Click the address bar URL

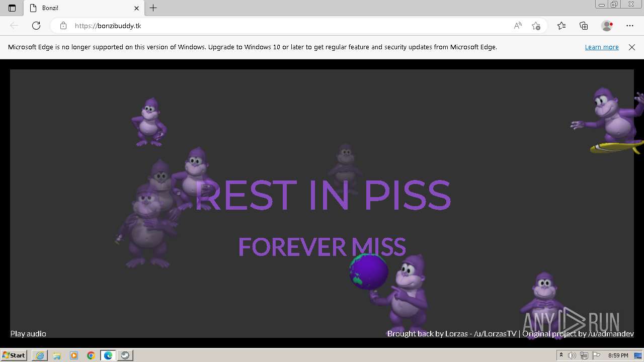click(108, 26)
